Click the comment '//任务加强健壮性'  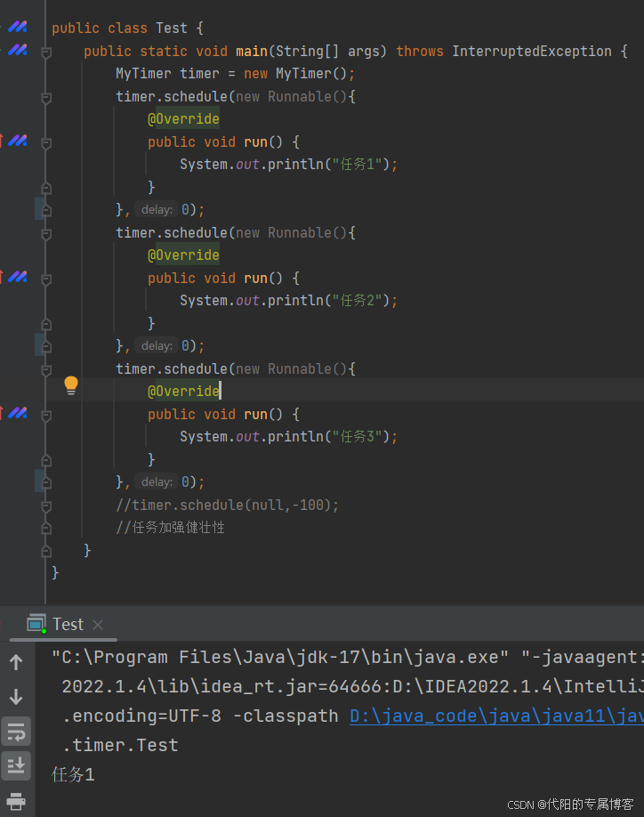pos(170,527)
